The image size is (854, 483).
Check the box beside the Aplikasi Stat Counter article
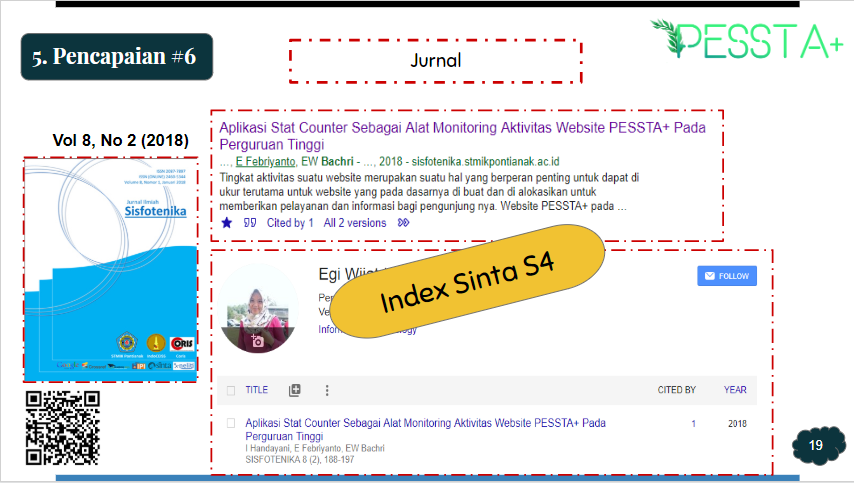[231, 423]
